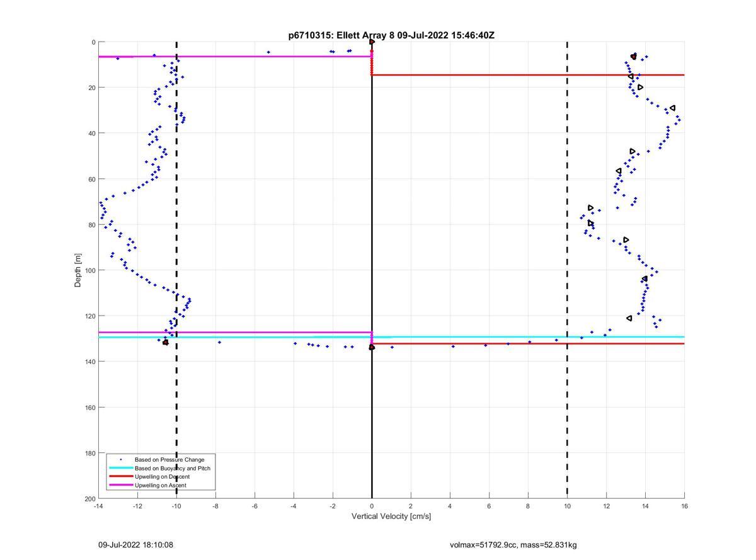
Task: Click the x-axis tick label '-14'
Action: tap(98, 506)
